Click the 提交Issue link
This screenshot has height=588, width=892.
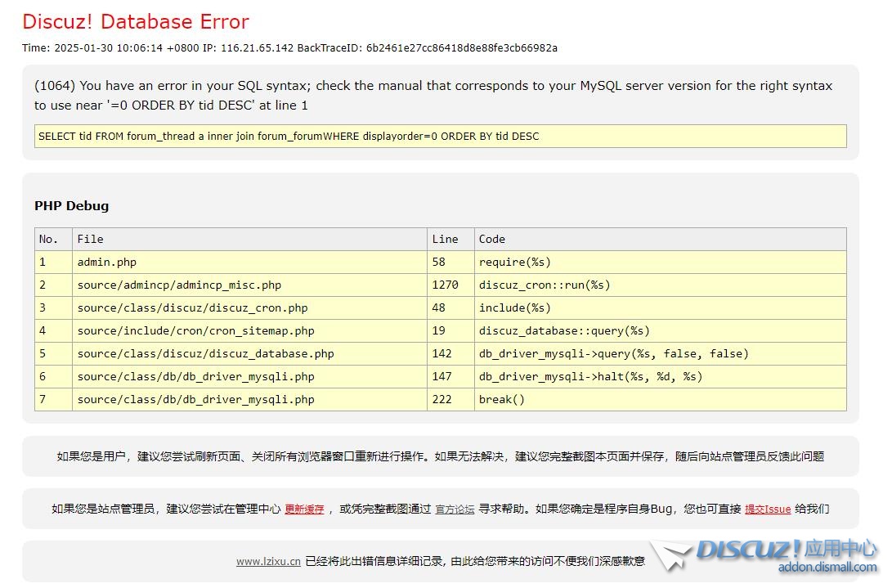pos(768,509)
